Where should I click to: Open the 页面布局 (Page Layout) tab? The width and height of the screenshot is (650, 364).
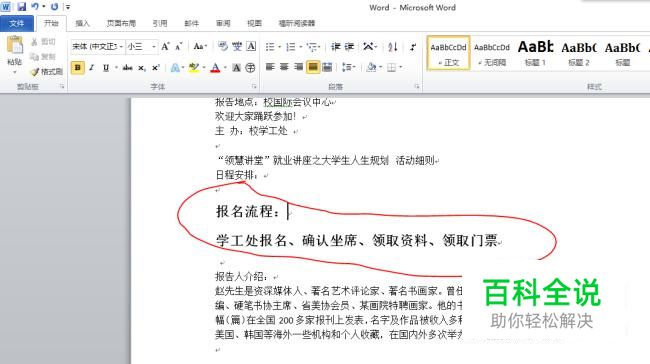tap(121, 23)
